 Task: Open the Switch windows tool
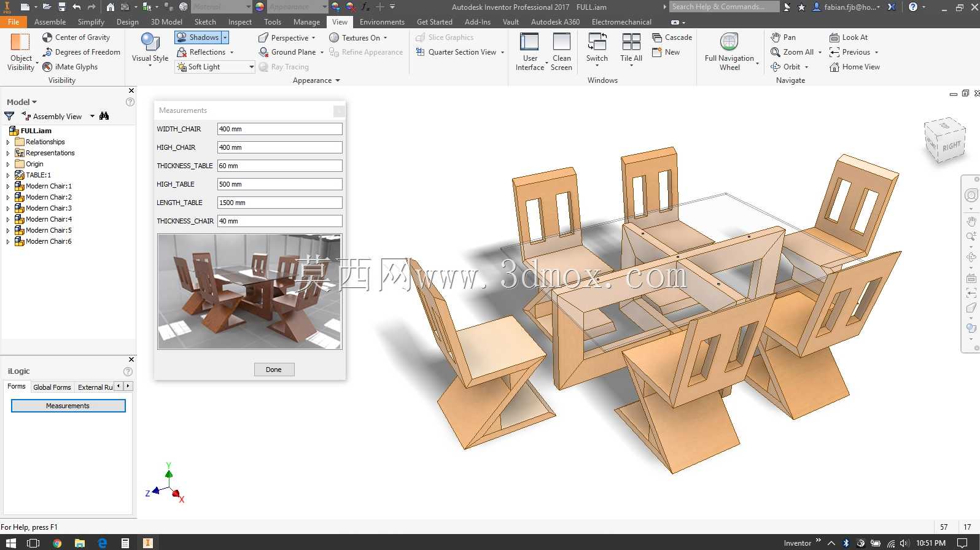(x=597, y=49)
